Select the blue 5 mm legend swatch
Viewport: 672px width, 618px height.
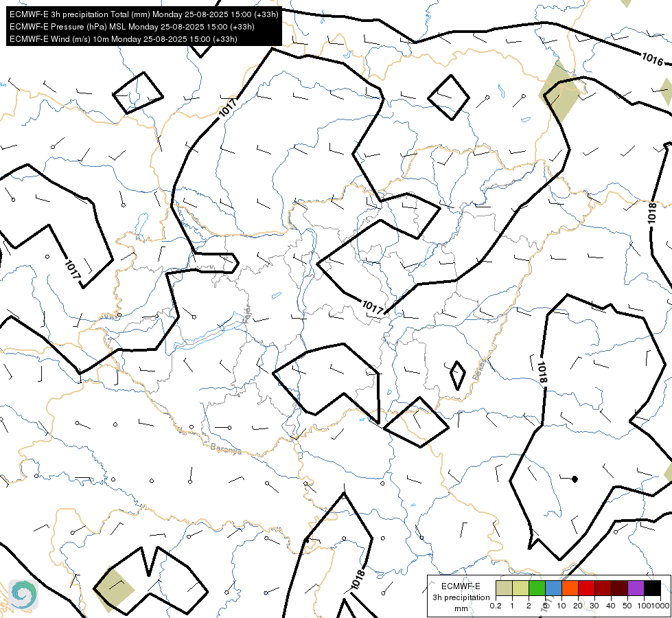point(553,588)
